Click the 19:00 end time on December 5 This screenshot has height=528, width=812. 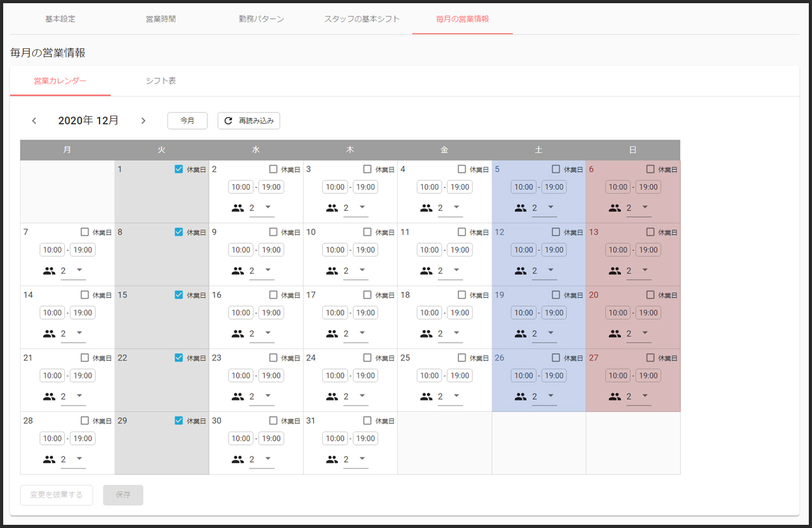(x=554, y=187)
